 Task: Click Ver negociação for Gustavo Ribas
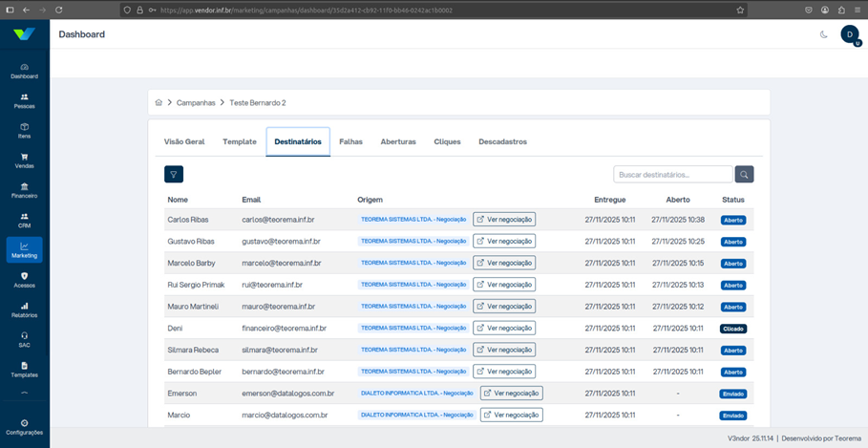point(504,242)
